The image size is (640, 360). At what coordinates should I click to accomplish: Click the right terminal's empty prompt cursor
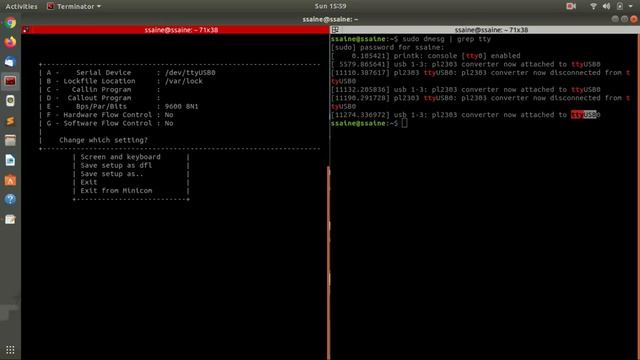[404, 123]
